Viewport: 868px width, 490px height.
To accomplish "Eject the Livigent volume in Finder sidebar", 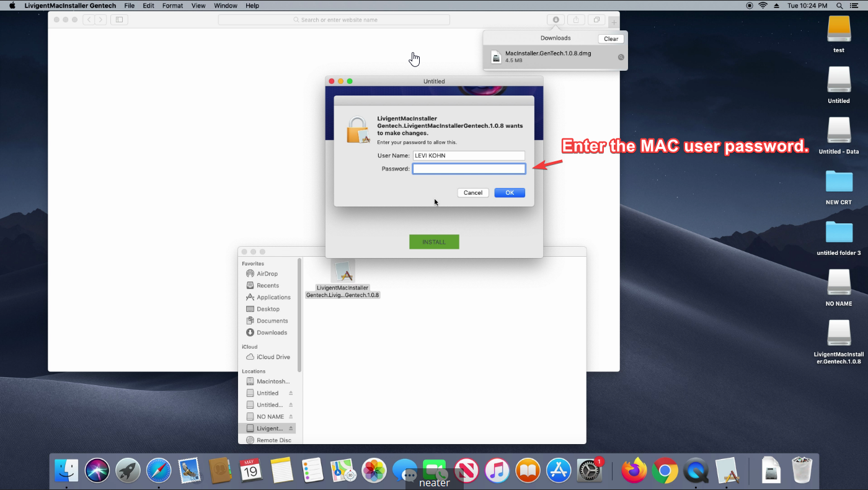I will (291, 429).
